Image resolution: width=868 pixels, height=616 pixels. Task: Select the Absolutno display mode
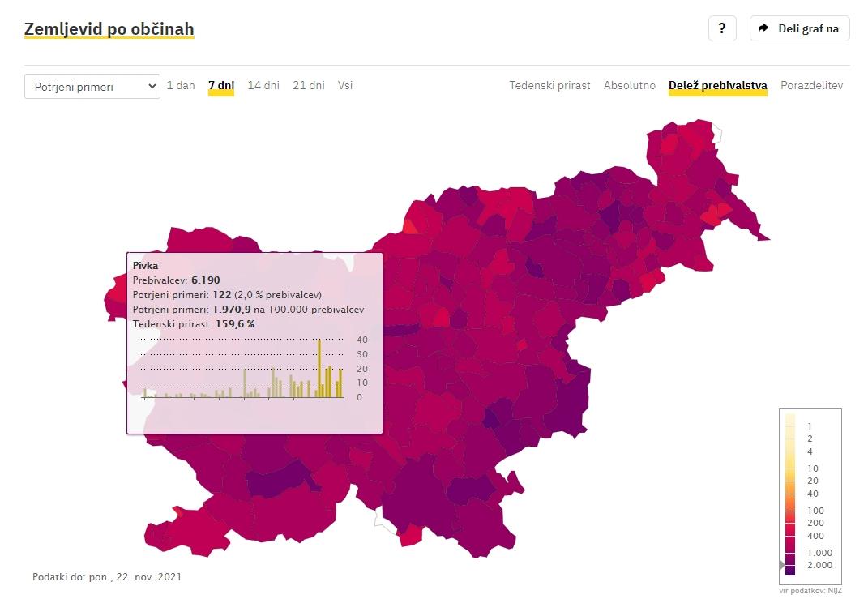click(x=630, y=85)
